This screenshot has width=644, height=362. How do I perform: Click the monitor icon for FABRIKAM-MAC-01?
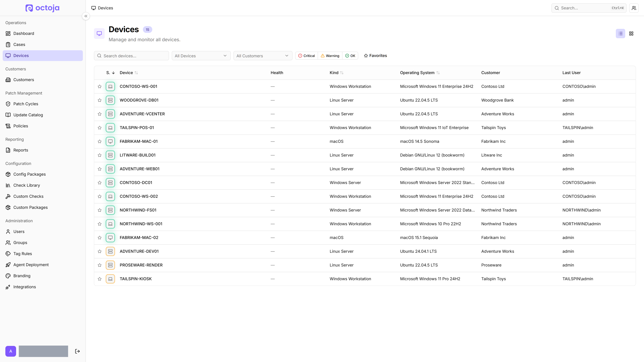pyautogui.click(x=110, y=141)
